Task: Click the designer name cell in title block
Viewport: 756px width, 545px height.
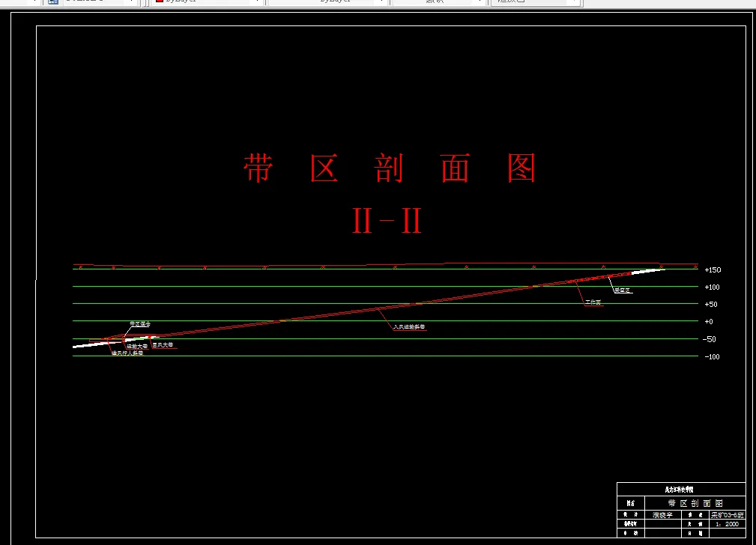Action: (663, 515)
